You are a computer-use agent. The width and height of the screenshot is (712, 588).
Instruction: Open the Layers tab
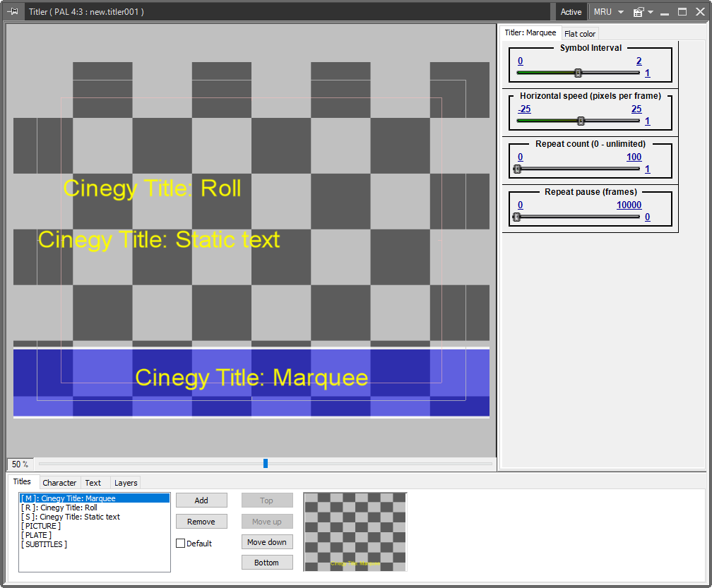pyautogui.click(x=126, y=483)
